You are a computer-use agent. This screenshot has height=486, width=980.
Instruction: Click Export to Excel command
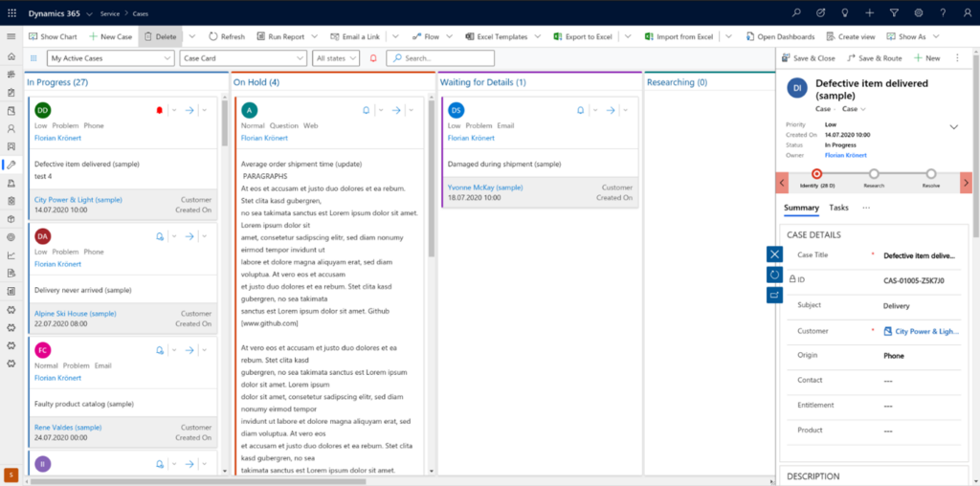click(583, 37)
